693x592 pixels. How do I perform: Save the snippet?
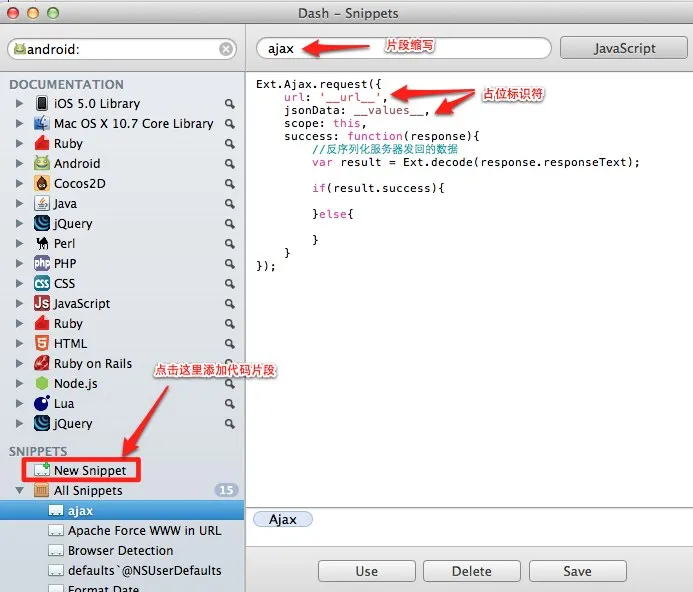click(x=577, y=571)
